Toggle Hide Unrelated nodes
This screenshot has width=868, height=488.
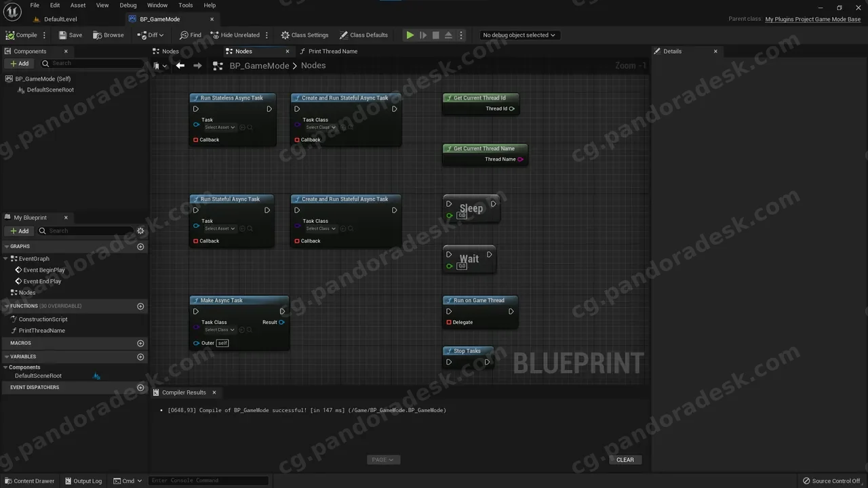[x=235, y=35]
